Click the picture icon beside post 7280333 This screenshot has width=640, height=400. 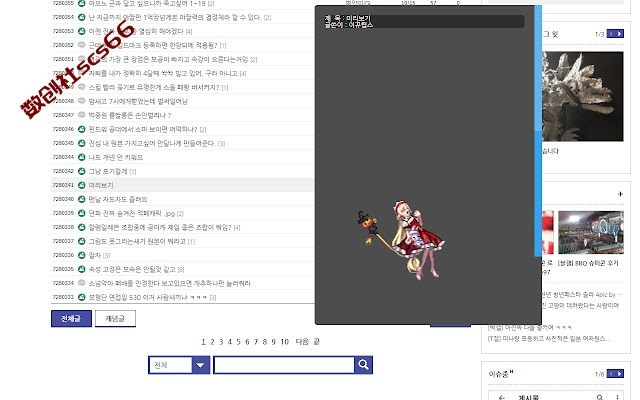point(82,297)
